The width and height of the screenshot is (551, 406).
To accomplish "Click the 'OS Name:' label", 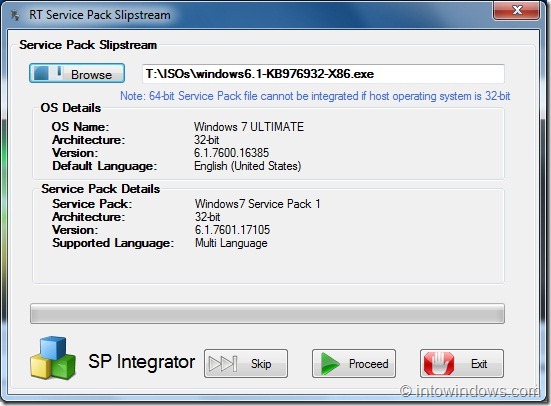I will tap(80, 127).
